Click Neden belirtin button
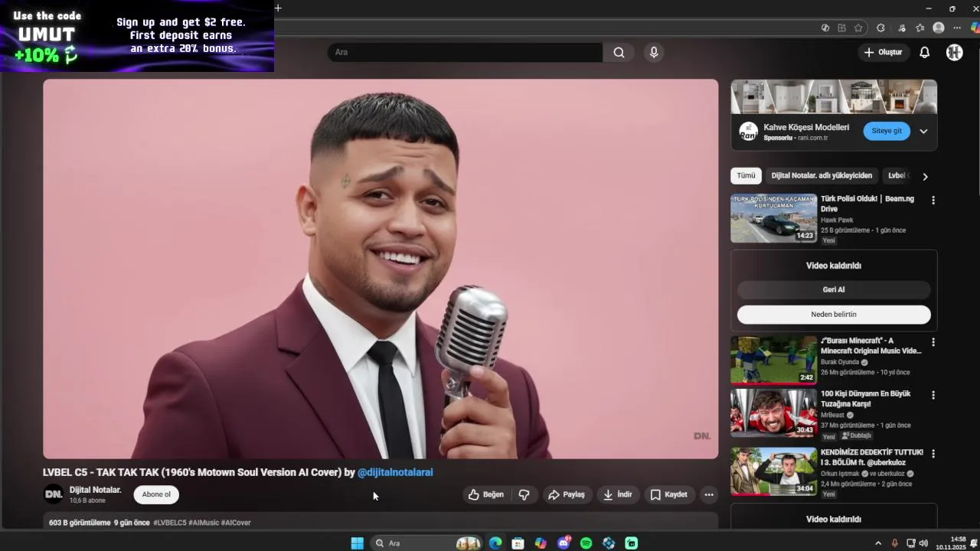Screen dimensions: 980x551 pyautogui.click(x=834, y=315)
